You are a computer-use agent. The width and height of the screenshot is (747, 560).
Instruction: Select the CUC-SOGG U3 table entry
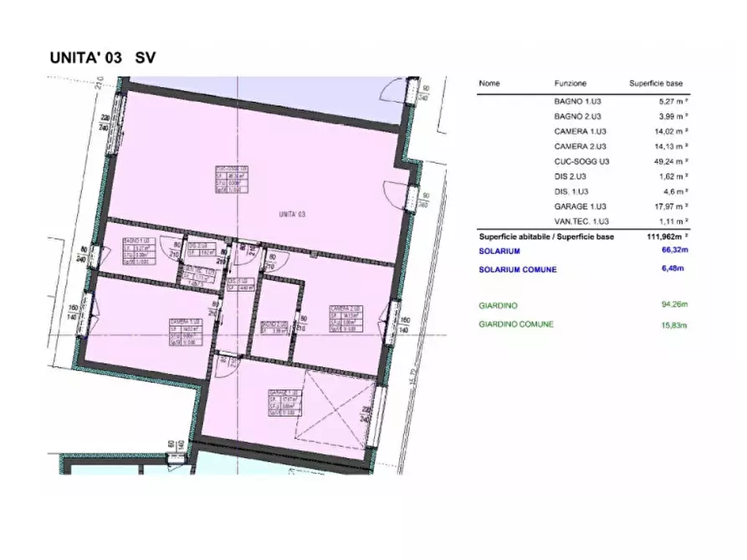(x=581, y=161)
